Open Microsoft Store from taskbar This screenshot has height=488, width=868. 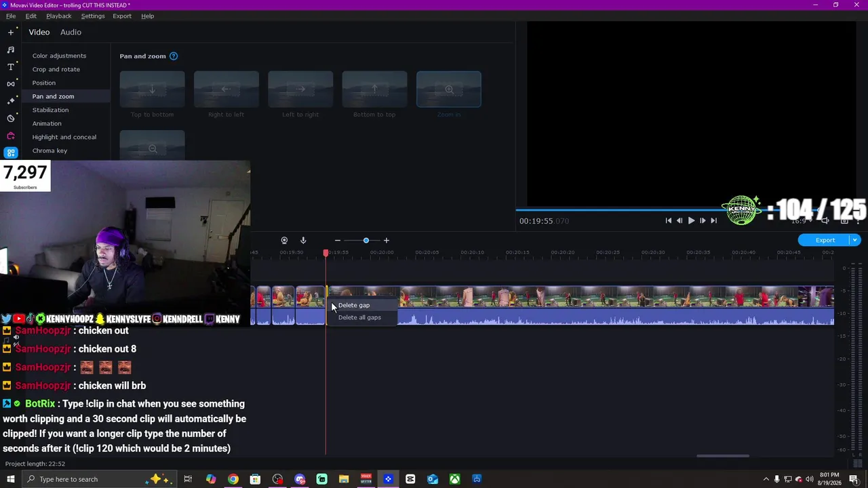pos(255,479)
